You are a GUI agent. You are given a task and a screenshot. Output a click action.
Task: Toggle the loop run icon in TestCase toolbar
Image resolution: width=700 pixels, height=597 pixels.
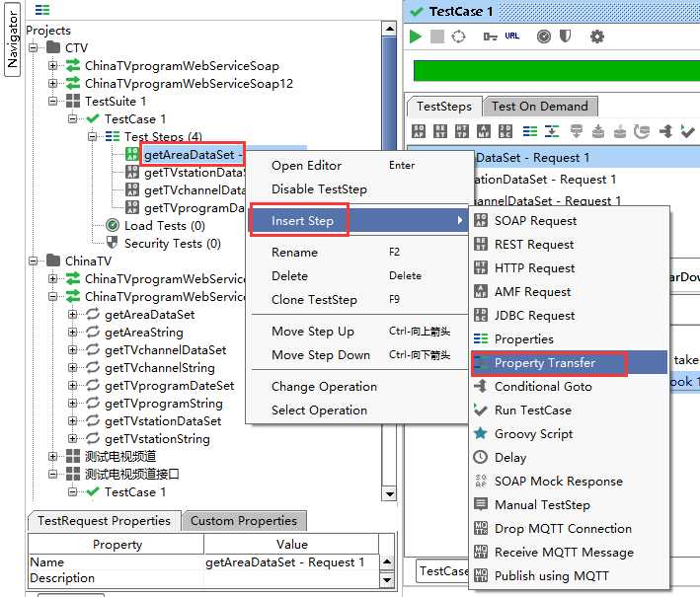458,37
